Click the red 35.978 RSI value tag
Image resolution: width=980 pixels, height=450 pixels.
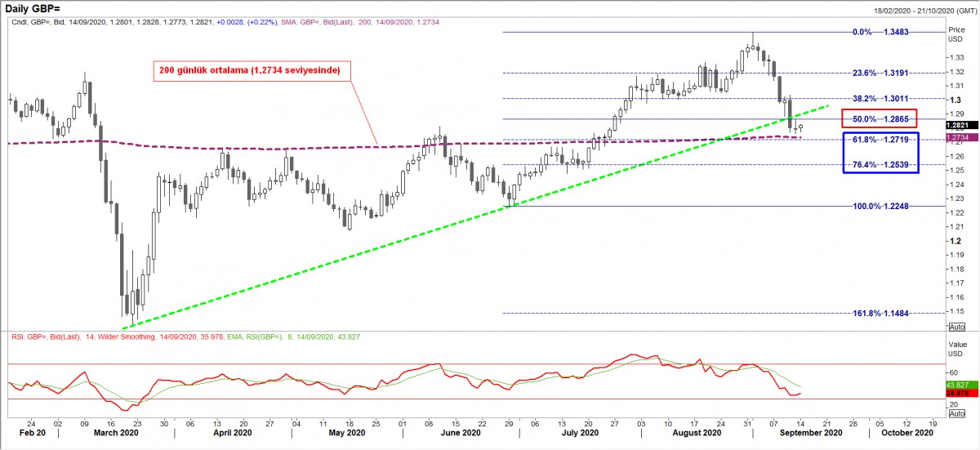coord(956,394)
